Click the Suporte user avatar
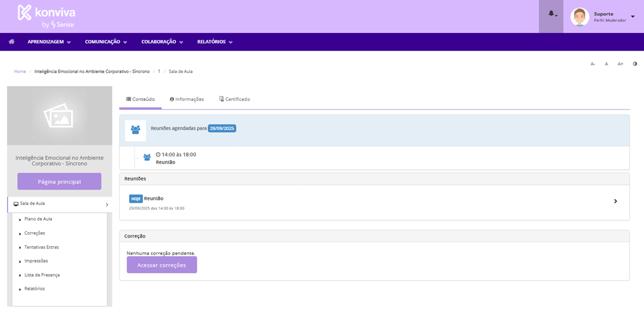Screen dimensions: 644x314 click(x=579, y=16)
